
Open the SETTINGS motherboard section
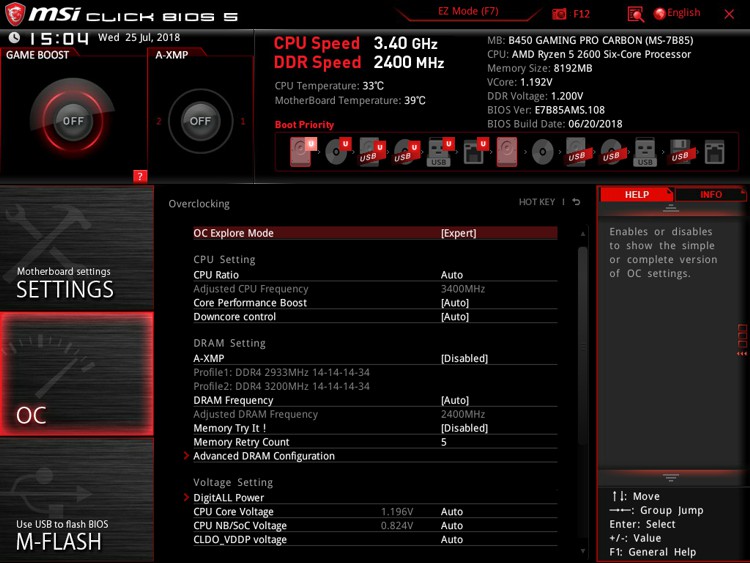pyautogui.click(x=77, y=248)
